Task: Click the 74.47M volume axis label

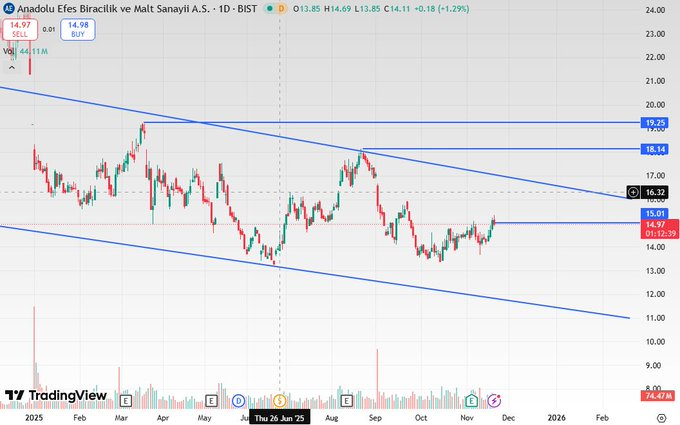Action: (x=658, y=396)
